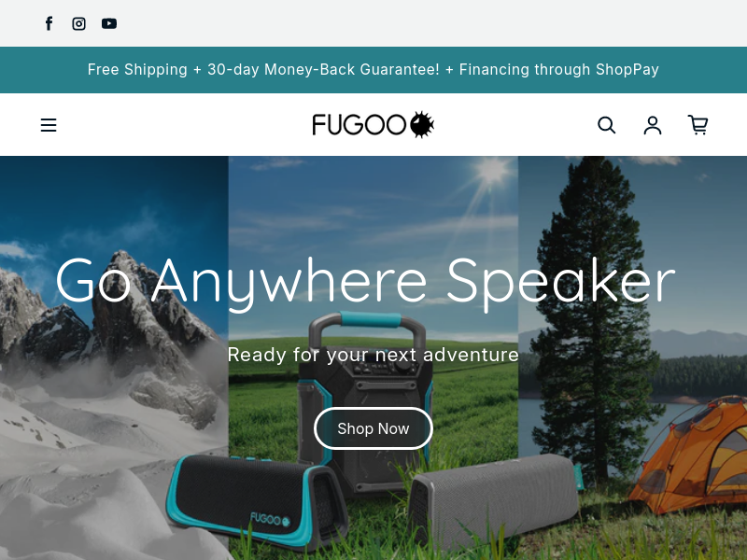Open the YouTube channel icon
This screenshot has width=747, height=560.
(109, 23)
